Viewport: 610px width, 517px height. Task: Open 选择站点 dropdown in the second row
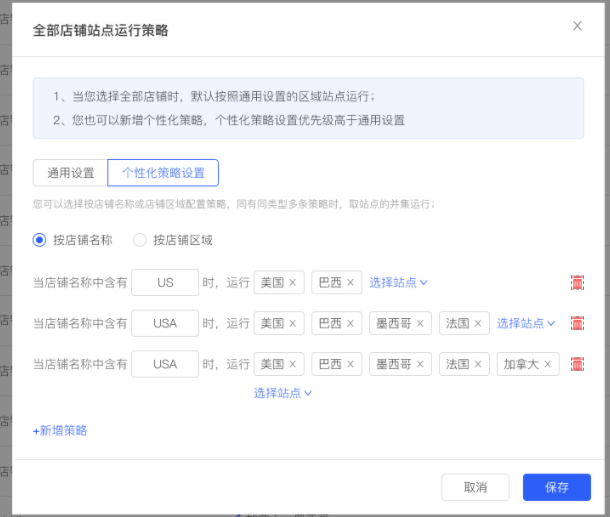tap(526, 323)
